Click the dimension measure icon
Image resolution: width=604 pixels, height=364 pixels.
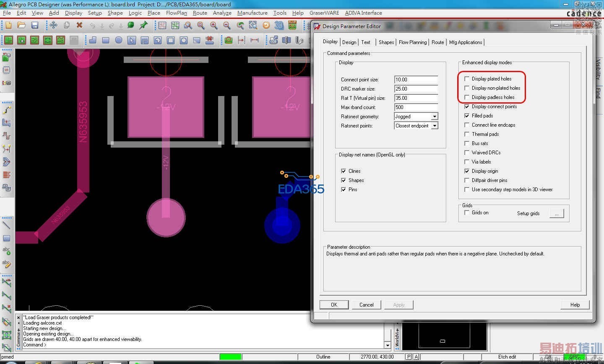pyautogui.click(x=254, y=40)
